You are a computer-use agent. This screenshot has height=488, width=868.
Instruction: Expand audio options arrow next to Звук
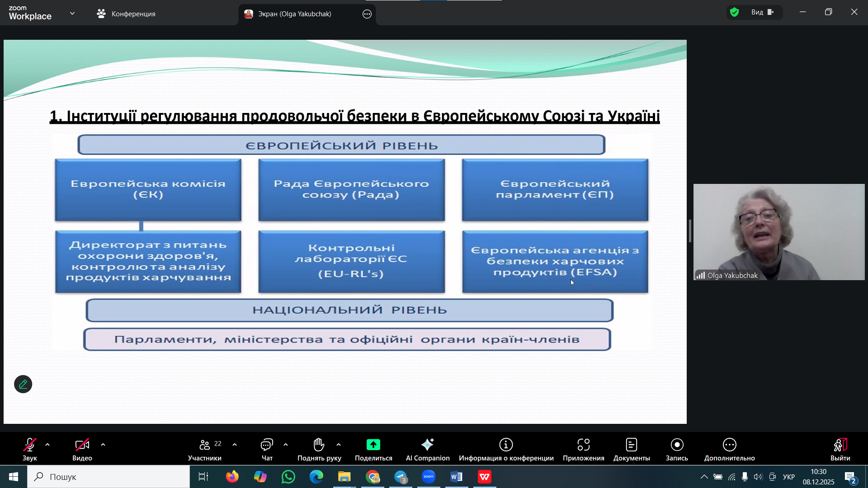(47, 445)
